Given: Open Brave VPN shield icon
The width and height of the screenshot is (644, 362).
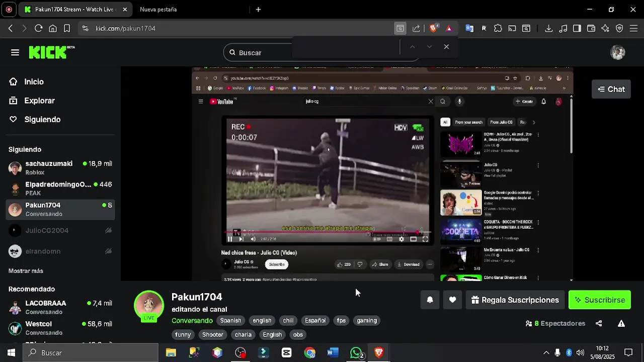Looking at the screenshot, I should pyautogui.click(x=619, y=29).
